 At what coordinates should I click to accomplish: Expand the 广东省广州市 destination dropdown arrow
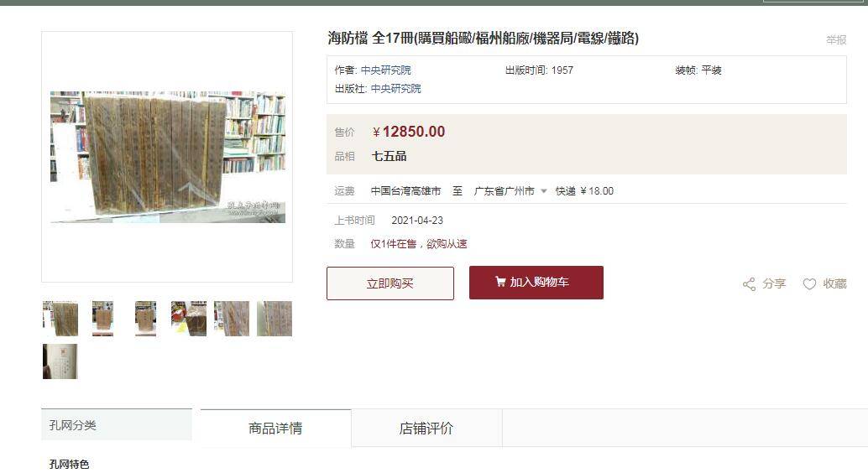coord(544,191)
